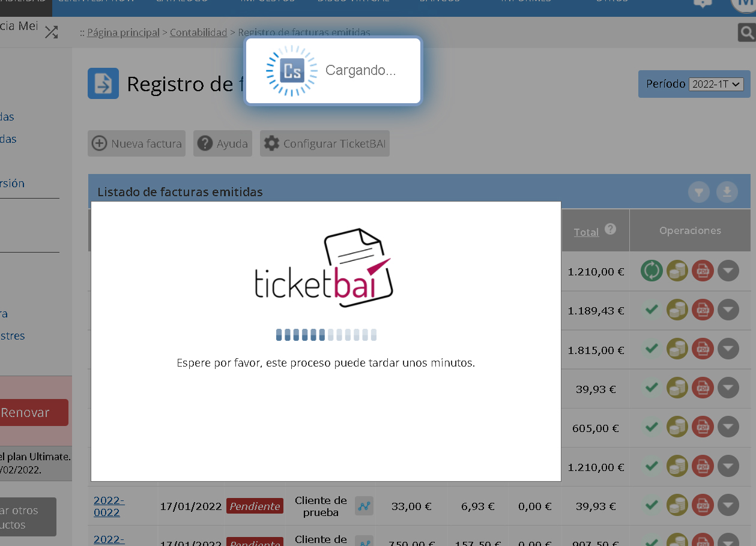Open the PDF of the 1.189,43 € invoice
Image resolution: width=756 pixels, height=546 pixels.
tap(703, 310)
